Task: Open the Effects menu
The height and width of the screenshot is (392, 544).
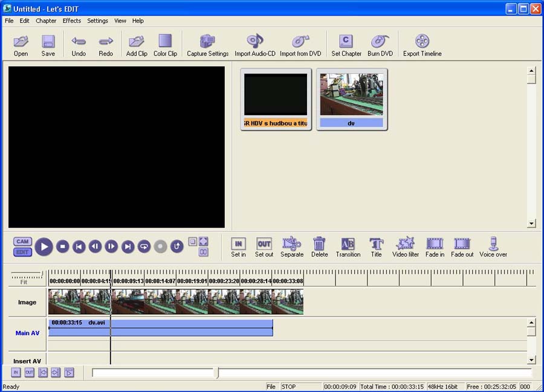Action: point(71,21)
